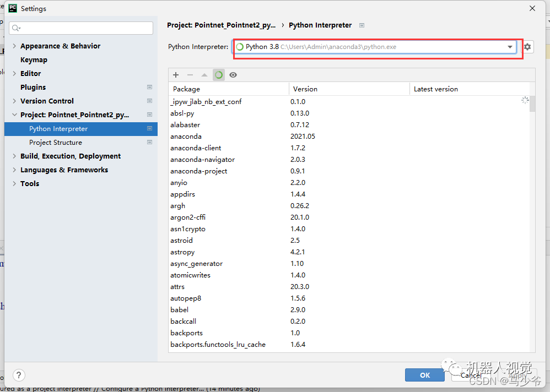
Task: Select the absl-py package row
Action: coord(349,113)
